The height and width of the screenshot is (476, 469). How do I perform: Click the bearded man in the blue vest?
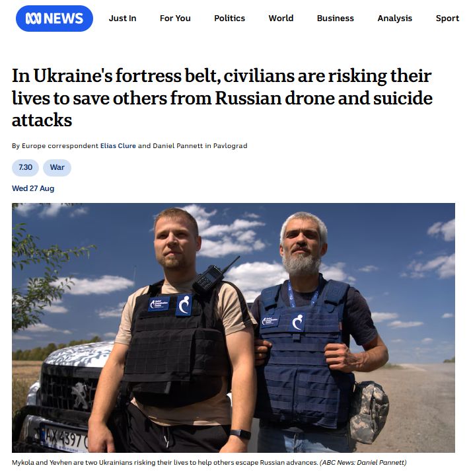[316, 334]
